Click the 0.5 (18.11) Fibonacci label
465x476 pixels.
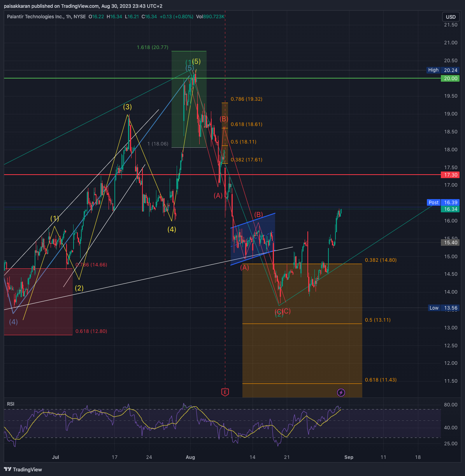[x=243, y=142]
